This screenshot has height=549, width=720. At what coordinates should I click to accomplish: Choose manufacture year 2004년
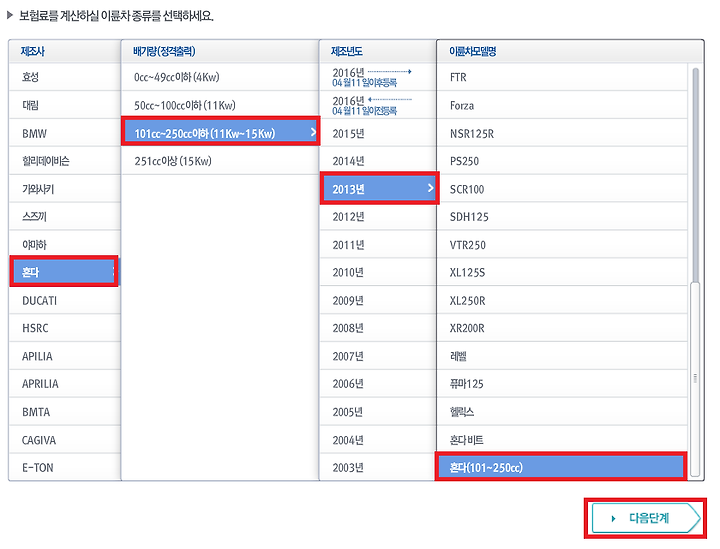378,440
